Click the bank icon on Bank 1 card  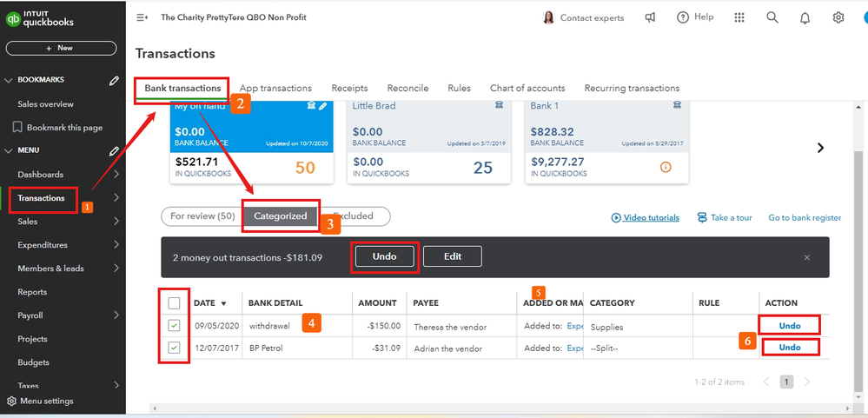[677, 105]
